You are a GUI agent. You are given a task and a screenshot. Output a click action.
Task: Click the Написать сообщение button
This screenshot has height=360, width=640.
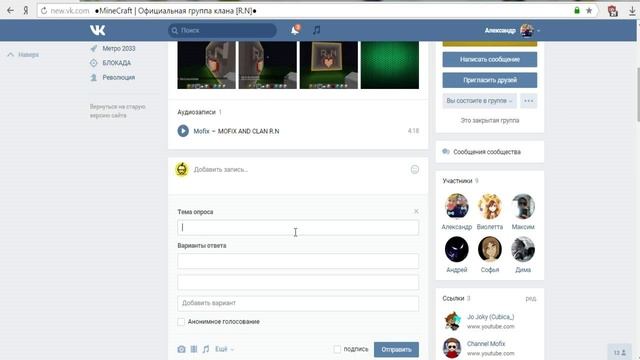pos(490,60)
